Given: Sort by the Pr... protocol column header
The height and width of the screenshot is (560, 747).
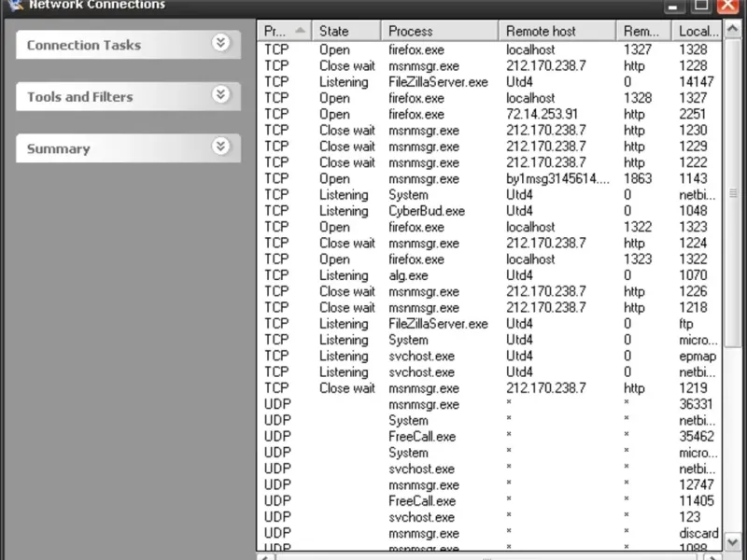Looking at the screenshot, I should click(x=285, y=31).
